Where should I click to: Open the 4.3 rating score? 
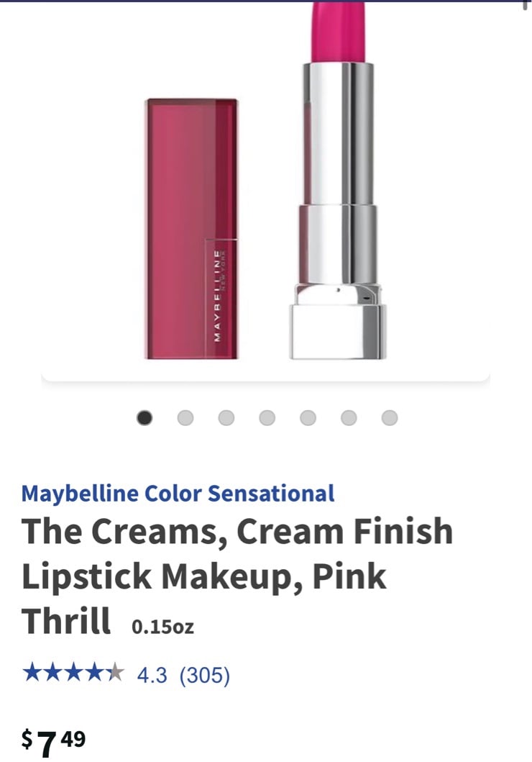[152, 675]
